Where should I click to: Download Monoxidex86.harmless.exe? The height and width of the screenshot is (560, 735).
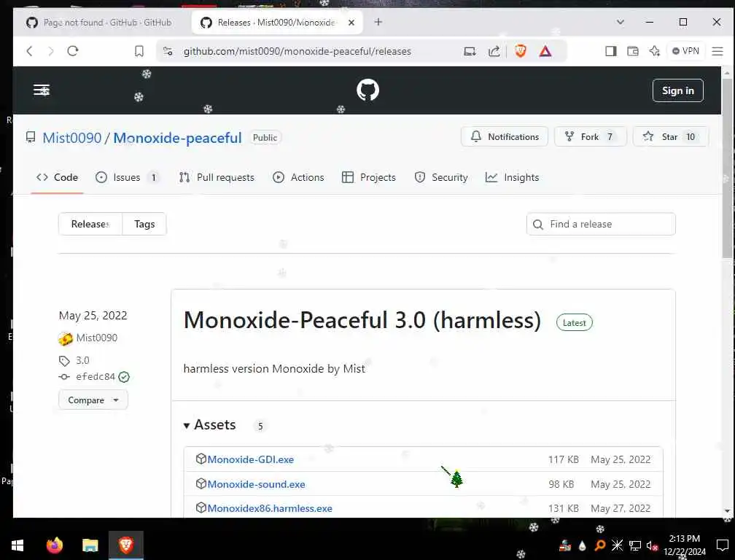(270, 508)
